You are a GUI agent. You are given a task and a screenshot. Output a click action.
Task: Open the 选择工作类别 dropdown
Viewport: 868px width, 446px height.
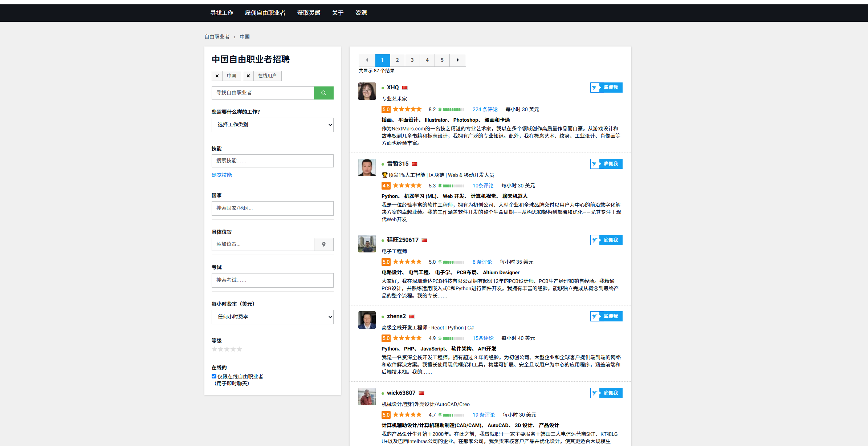[x=273, y=125]
